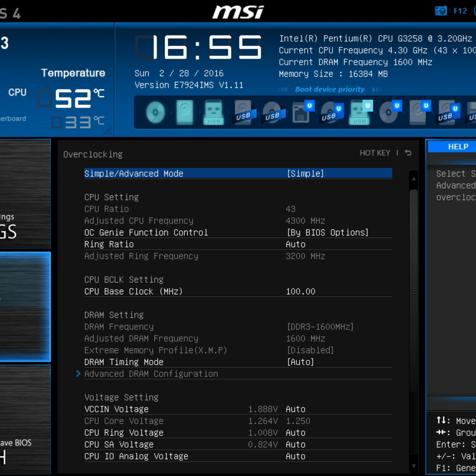This screenshot has width=476, height=476.
Task: Open the SETTINGS section tile in sidebar
Action: point(25,194)
